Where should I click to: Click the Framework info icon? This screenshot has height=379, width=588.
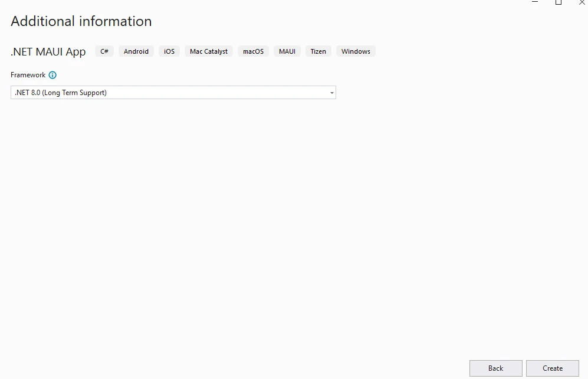coord(52,75)
